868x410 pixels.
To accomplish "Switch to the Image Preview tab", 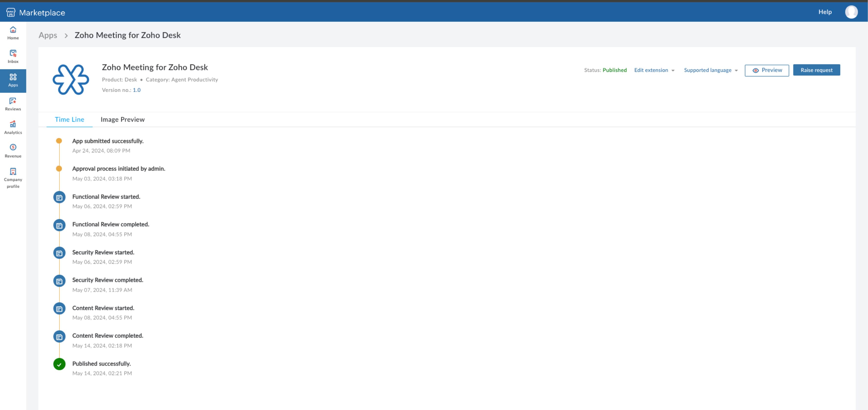I will click(123, 119).
